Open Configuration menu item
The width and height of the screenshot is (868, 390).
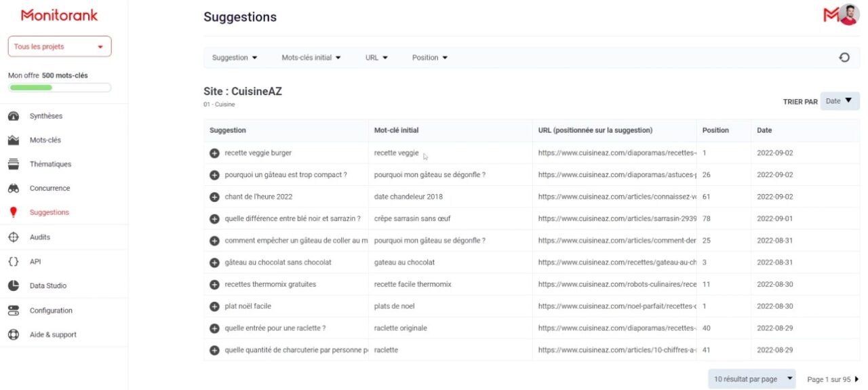coord(51,311)
